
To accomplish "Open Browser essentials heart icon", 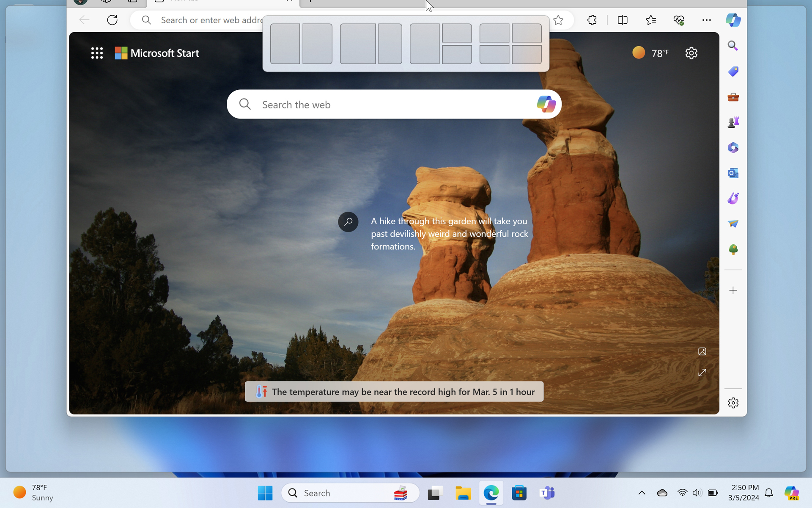I will coord(678,20).
